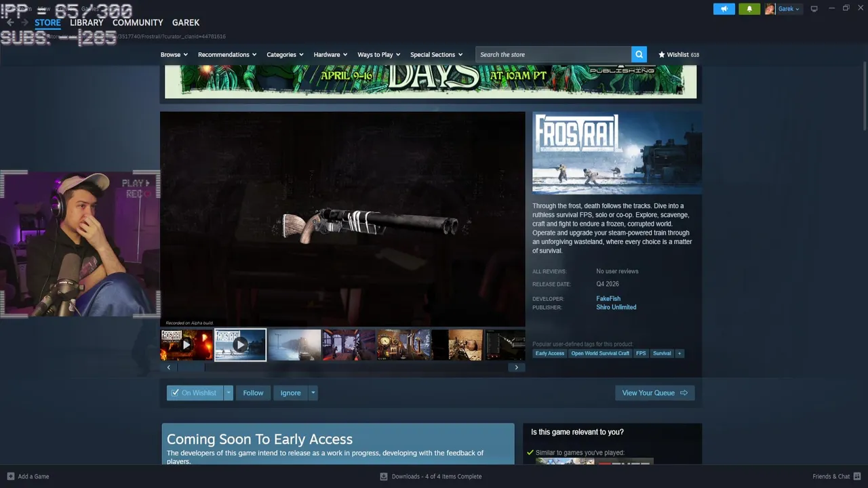
Task: Click the Garek profile avatar
Action: click(x=770, y=9)
